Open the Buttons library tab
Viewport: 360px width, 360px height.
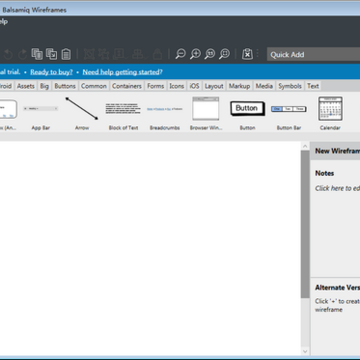point(65,86)
